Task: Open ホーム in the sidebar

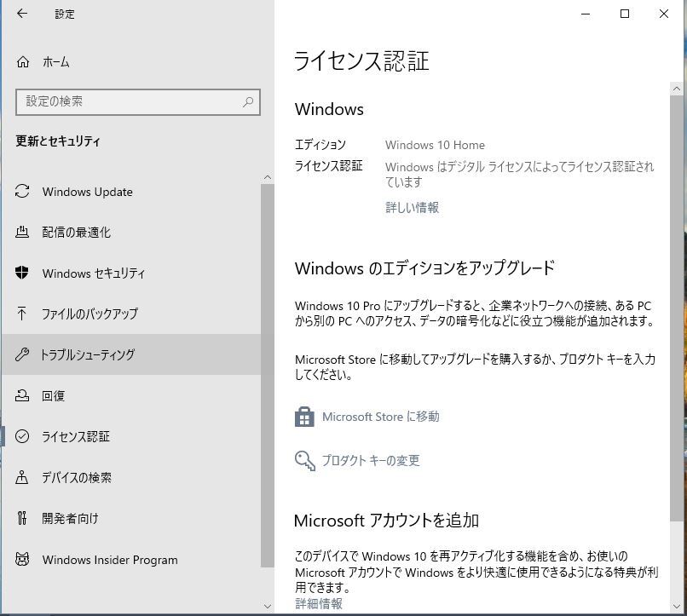Action: 56,61
